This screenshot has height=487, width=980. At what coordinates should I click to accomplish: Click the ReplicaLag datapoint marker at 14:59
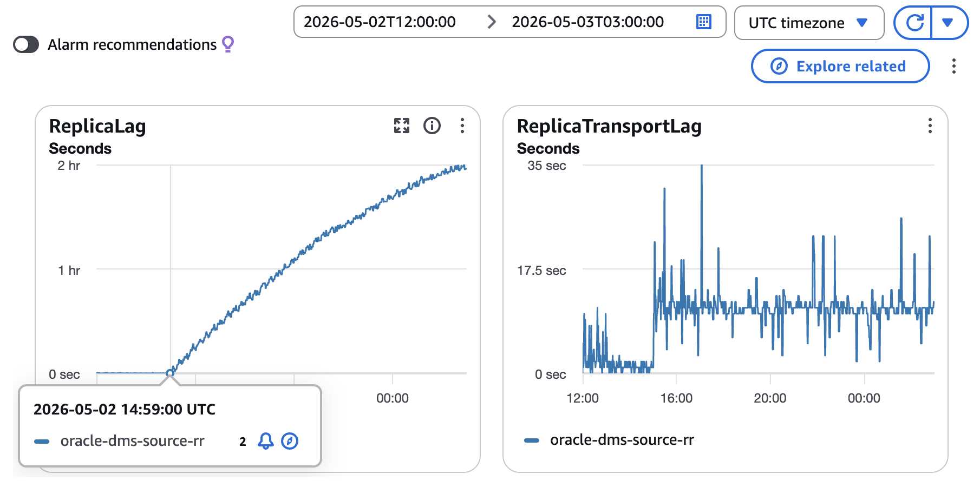[170, 373]
